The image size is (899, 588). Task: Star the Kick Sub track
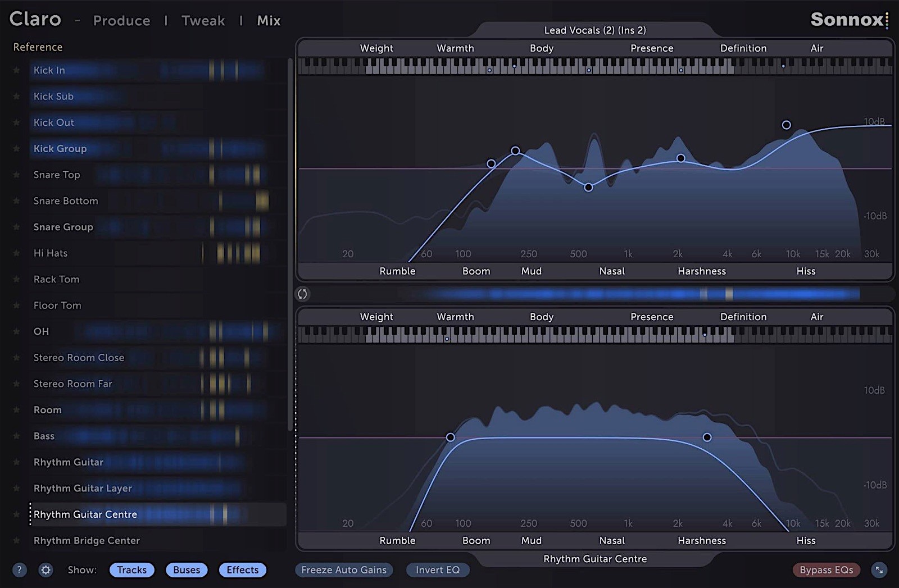(x=16, y=97)
